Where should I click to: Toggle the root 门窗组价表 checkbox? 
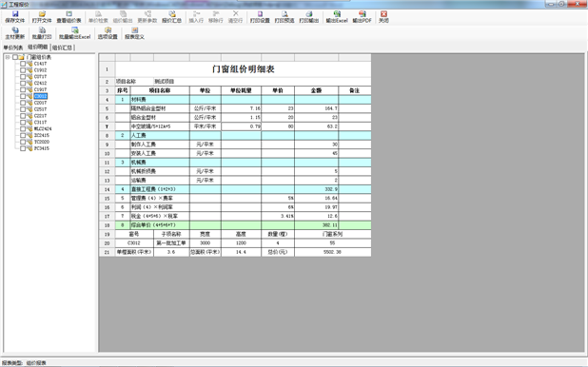pyautogui.click(x=15, y=57)
